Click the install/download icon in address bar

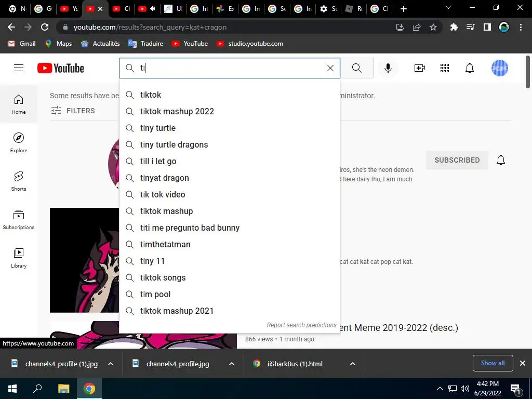pyautogui.click(x=400, y=27)
